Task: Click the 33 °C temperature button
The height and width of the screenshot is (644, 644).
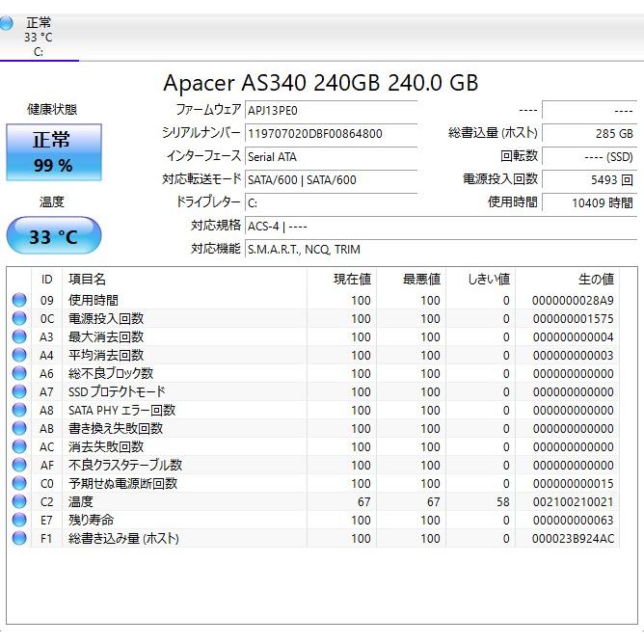Action: click(x=54, y=236)
